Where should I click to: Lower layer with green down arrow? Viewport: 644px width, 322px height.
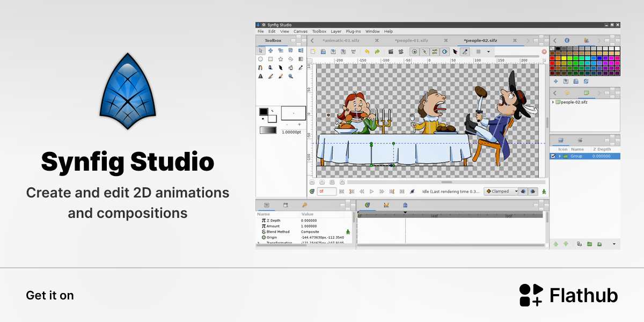[565, 244]
